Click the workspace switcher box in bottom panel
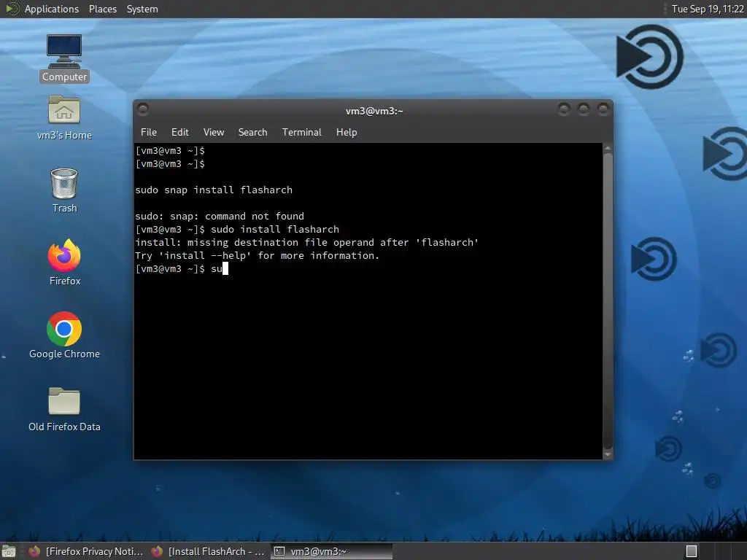Screen dimensions: 747x560 click(x=692, y=551)
